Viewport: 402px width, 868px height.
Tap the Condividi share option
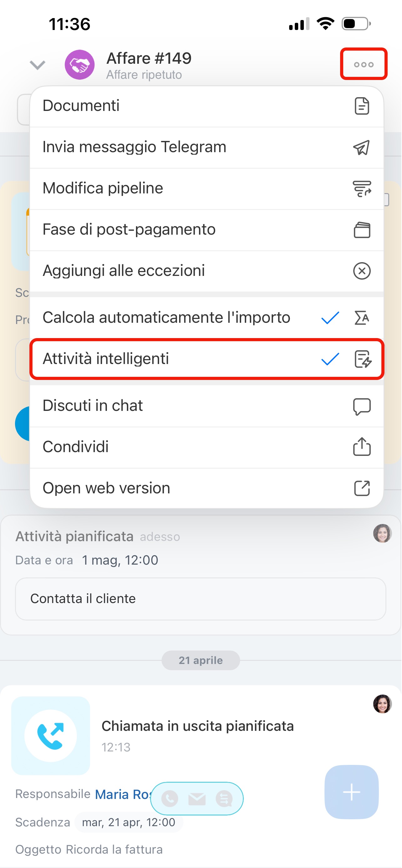(x=206, y=447)
